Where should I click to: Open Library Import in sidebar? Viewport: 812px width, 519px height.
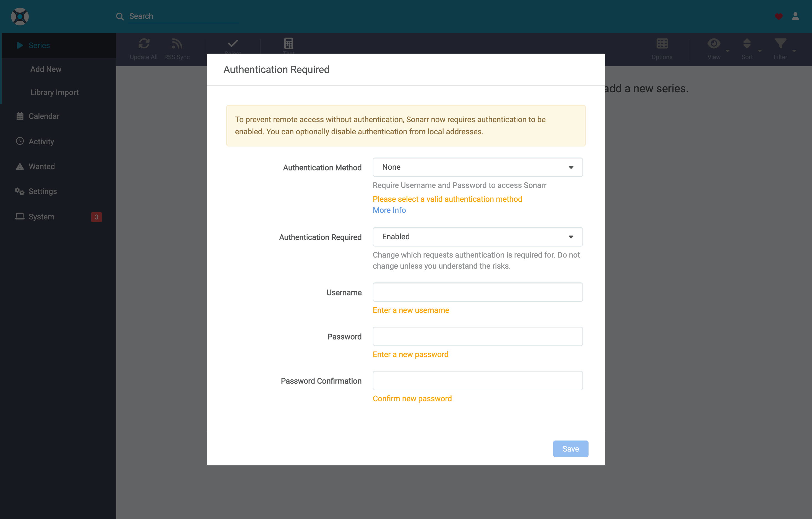(x=59, y=92)
